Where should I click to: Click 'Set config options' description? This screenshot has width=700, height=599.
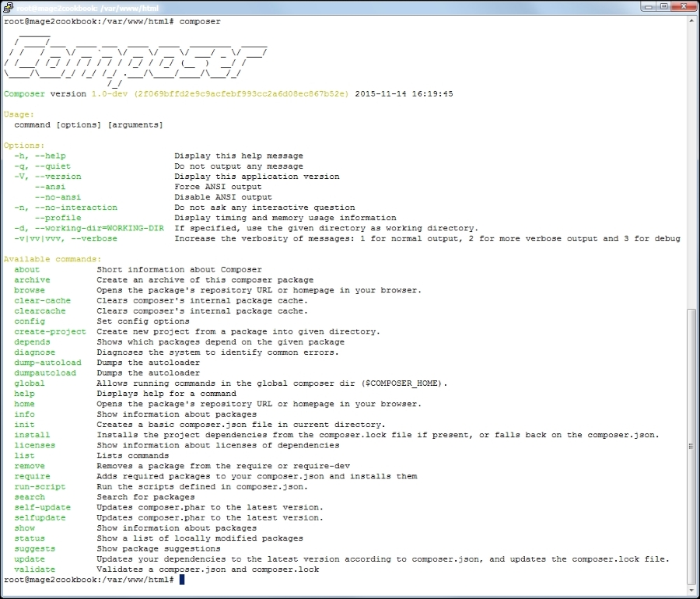click(x=143, y=321)
